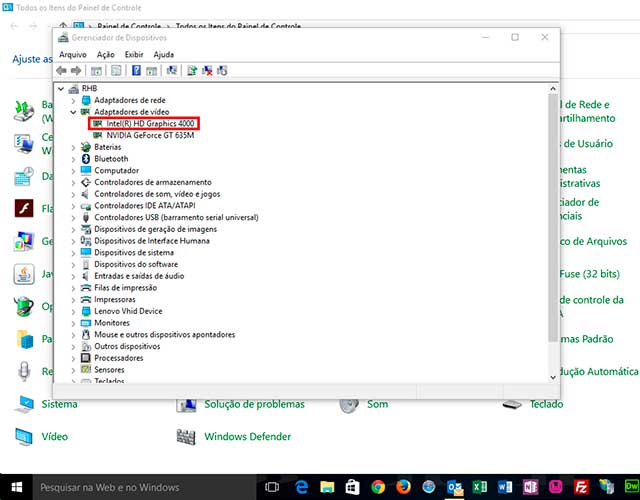Screen dimensions: 640x500
Task: Click the Windows Start button
Action: (x=17, y=487)
